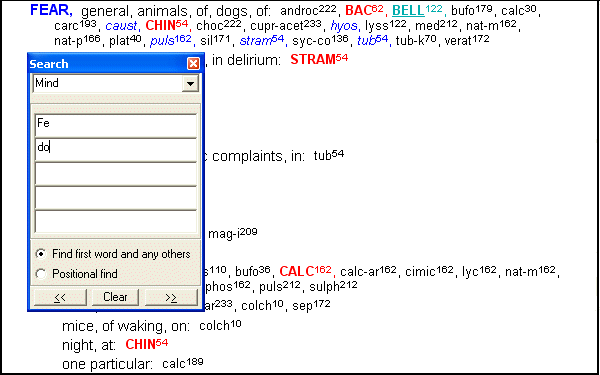Image resolution: width=600 pixels, height=375 pixels.
Task: Select Find first word and any others
Action: coord(113,254)
